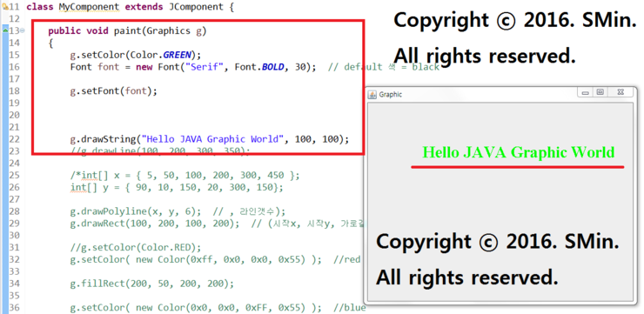Screen dimensions: 644x314
Task: Click the Graphic window title text
Action: pos(391,95)
